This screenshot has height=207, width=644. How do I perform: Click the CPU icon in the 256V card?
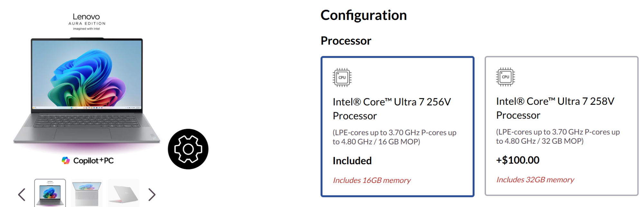click(342, 77)
